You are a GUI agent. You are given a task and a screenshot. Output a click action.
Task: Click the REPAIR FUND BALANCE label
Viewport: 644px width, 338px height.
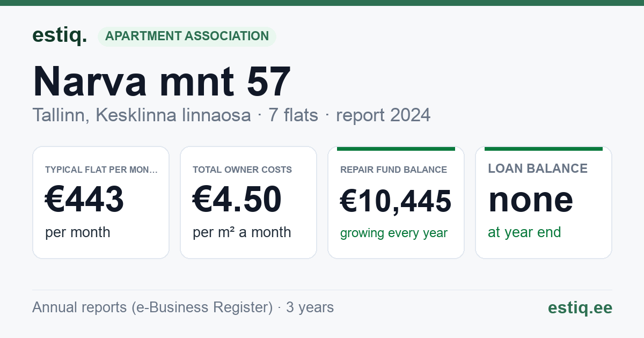coord(393,170)
